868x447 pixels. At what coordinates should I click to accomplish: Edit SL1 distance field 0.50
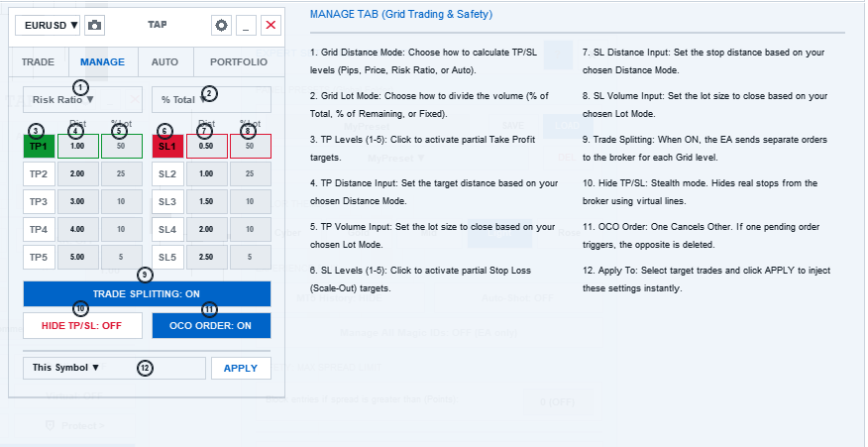207,147
